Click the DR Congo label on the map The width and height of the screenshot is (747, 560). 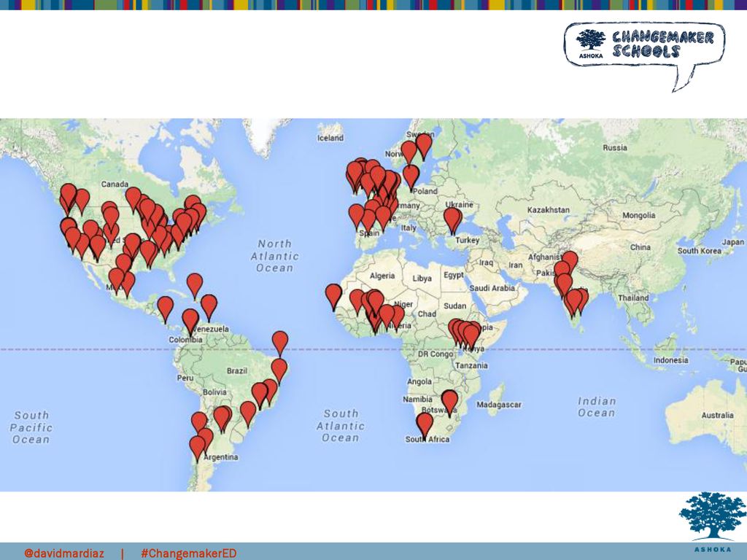436,354
